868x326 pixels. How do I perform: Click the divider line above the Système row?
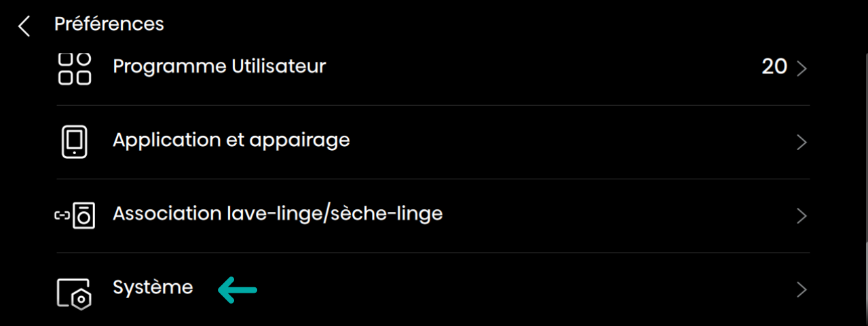tap(433, 253)
